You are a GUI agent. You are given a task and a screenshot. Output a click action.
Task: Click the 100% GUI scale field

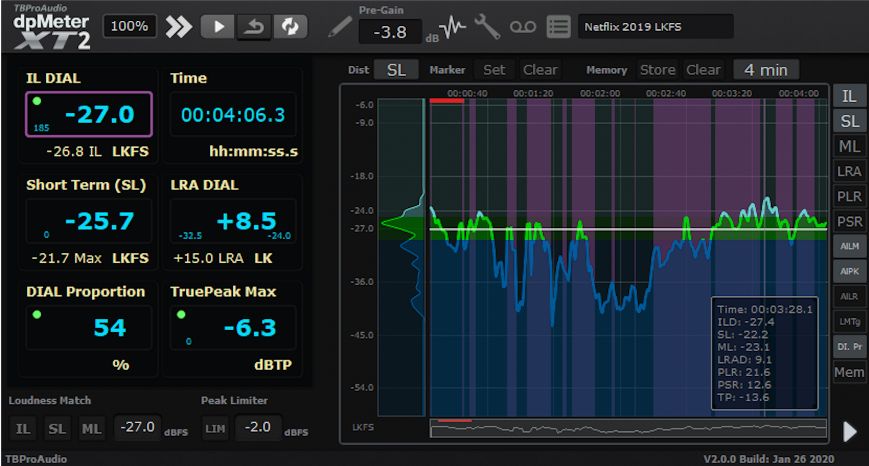pos(129,26)
